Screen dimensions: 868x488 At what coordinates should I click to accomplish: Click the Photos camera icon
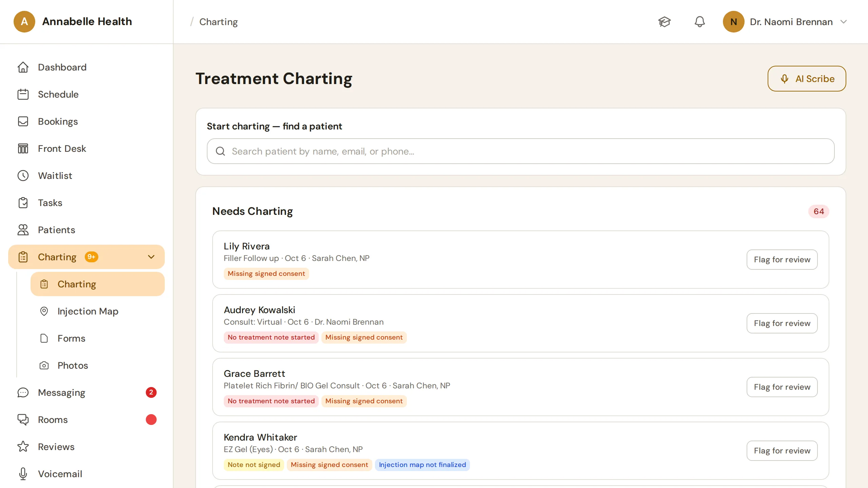click(44, 365)
